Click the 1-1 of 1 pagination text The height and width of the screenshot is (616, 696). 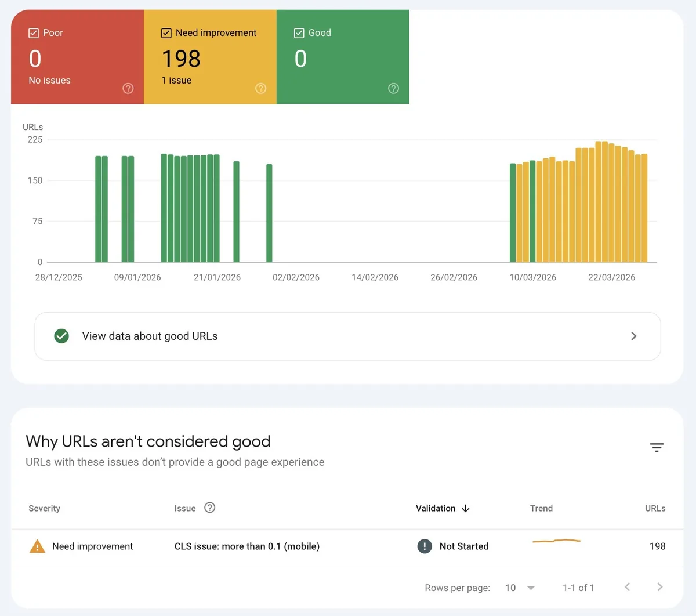click(578, 588)
